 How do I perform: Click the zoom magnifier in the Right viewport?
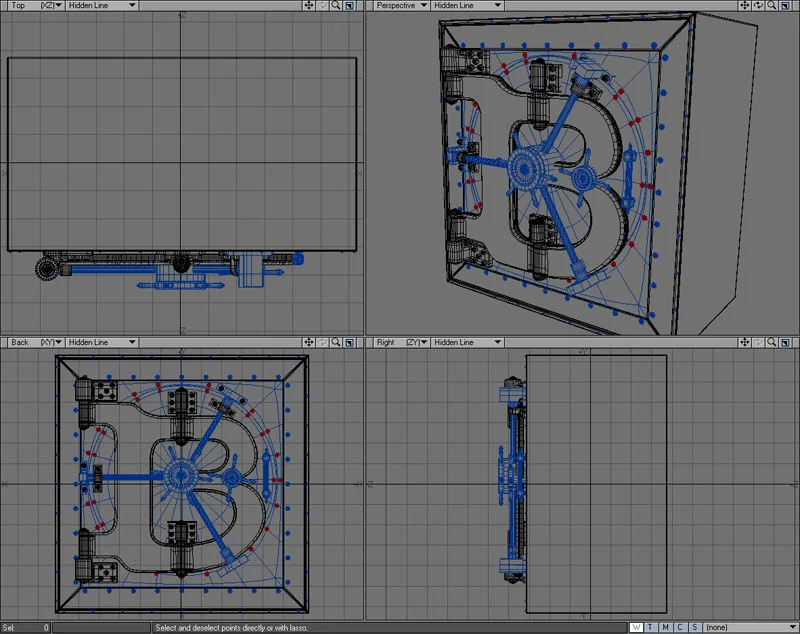coord(772,343)
